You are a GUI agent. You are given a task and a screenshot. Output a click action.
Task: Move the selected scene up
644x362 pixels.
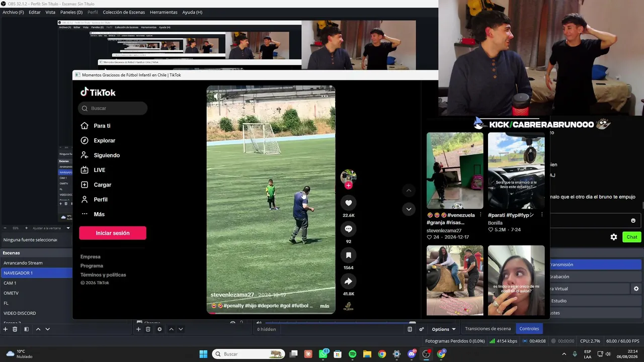pyautogui.click(x=38, y=329)
